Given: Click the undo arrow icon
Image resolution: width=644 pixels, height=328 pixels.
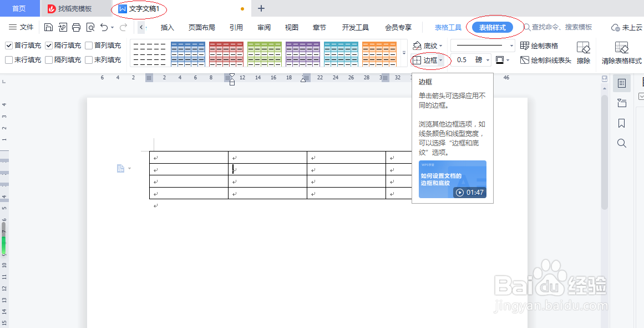Looking at the screenshot, I should point(105,26).
